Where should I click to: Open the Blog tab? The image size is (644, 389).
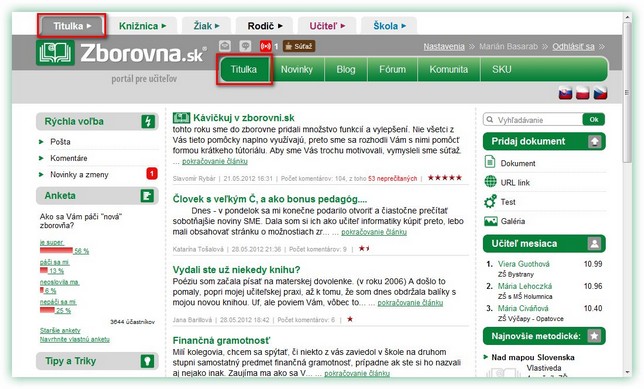click(346, 69)
